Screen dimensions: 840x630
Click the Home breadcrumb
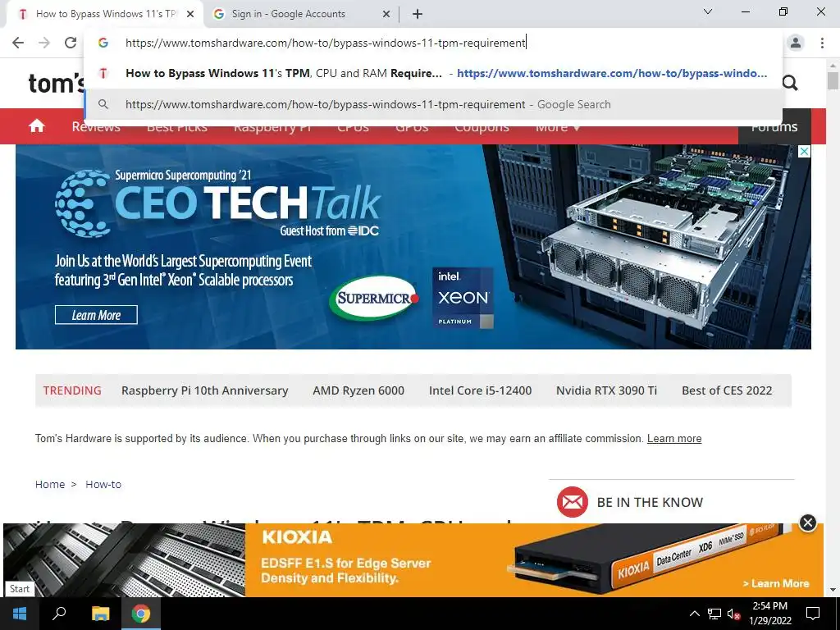(50, 484)
